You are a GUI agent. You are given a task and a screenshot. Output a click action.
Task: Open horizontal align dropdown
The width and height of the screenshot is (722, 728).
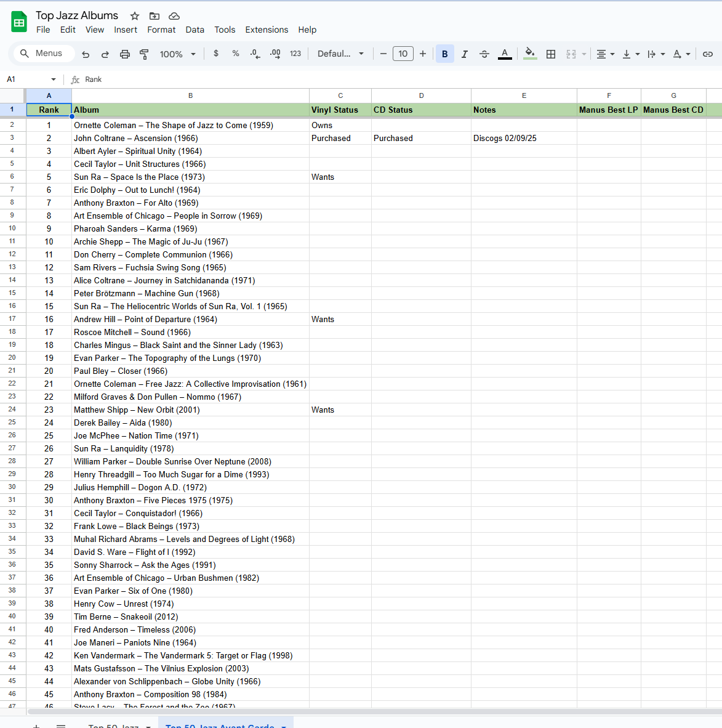tap(605, 54)
